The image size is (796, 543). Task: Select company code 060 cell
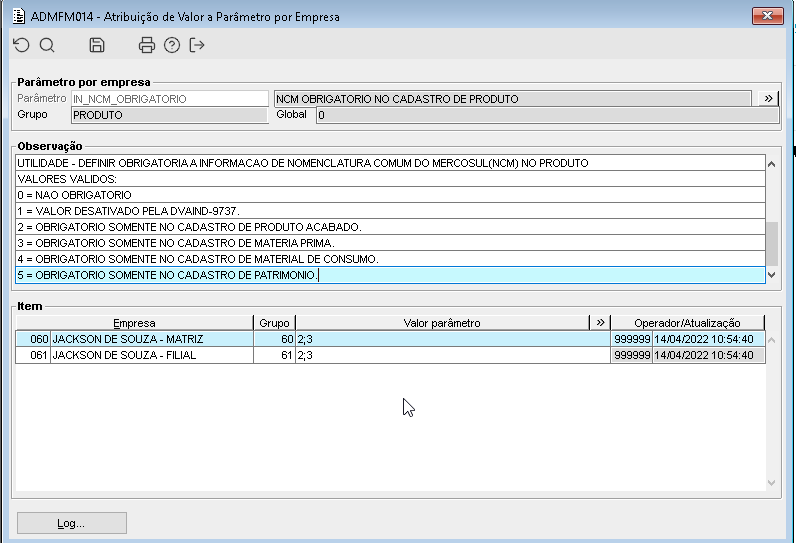33,339
